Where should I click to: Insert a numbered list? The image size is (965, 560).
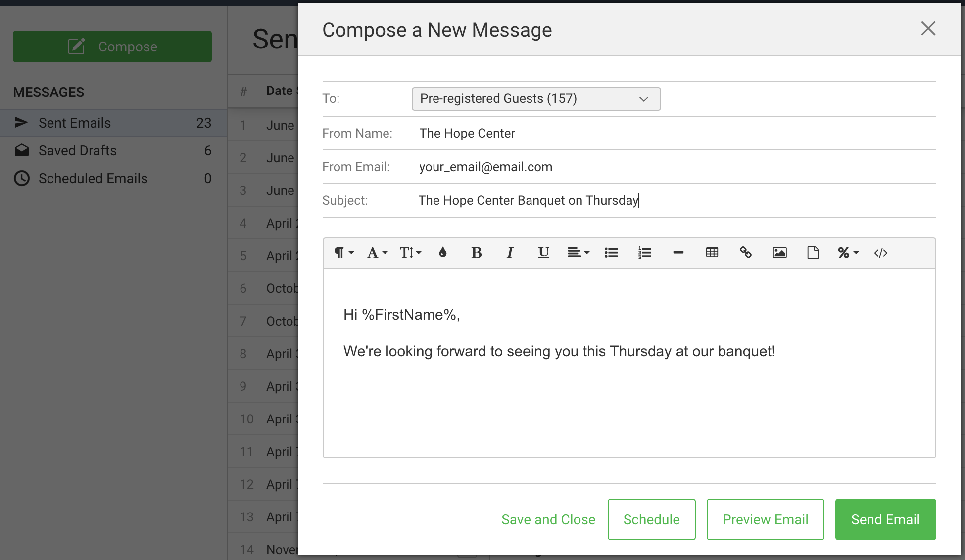click(645, 253)
